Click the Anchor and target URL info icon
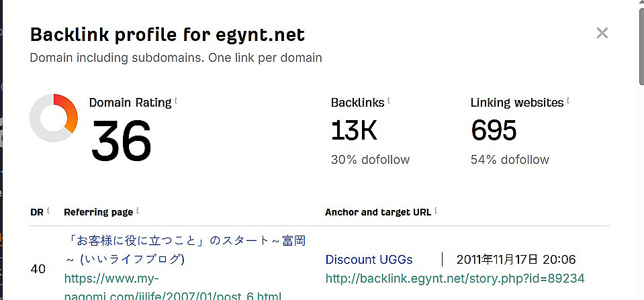 435,211
